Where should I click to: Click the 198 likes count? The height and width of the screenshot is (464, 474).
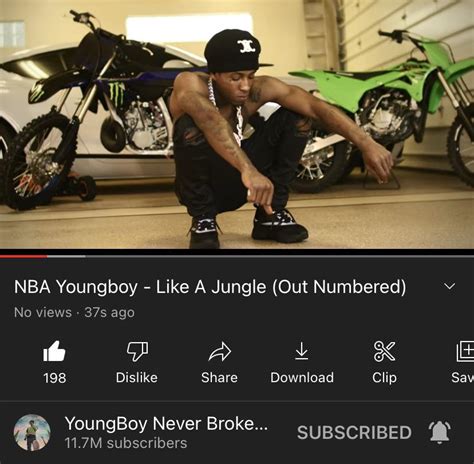pos(55,378)
